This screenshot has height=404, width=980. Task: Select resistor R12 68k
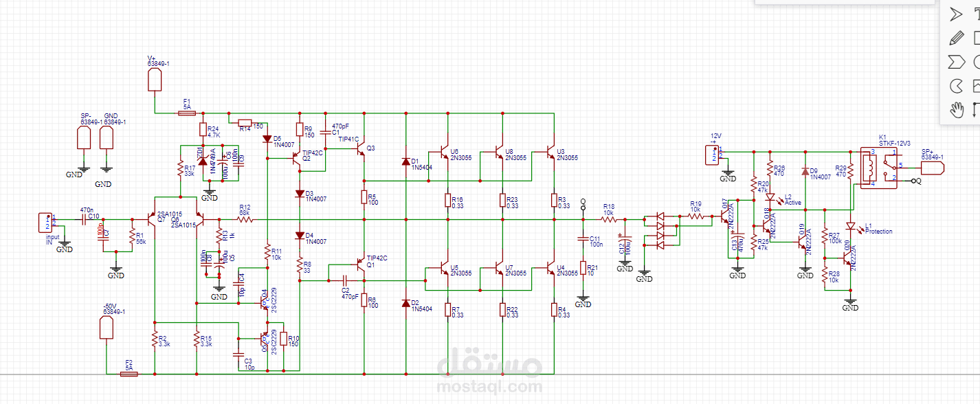[245, 220]
